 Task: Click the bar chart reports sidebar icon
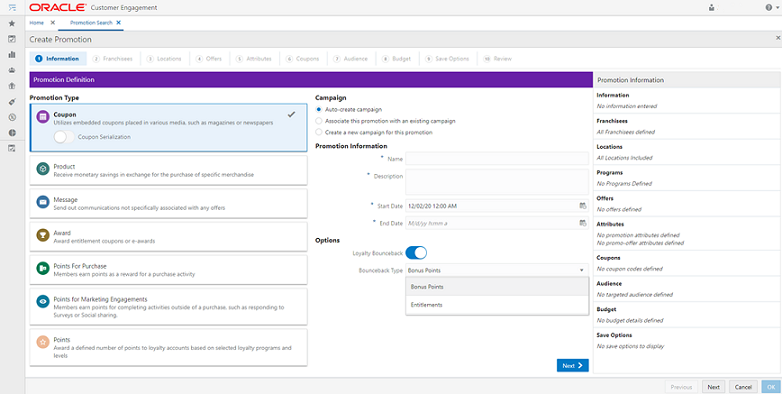12,54
